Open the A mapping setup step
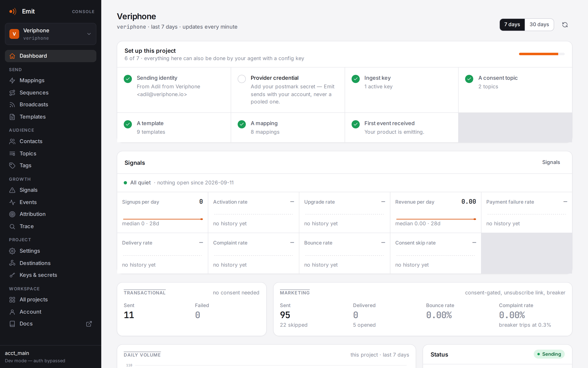This screenshot has height=368, width=588. (288, 128)
